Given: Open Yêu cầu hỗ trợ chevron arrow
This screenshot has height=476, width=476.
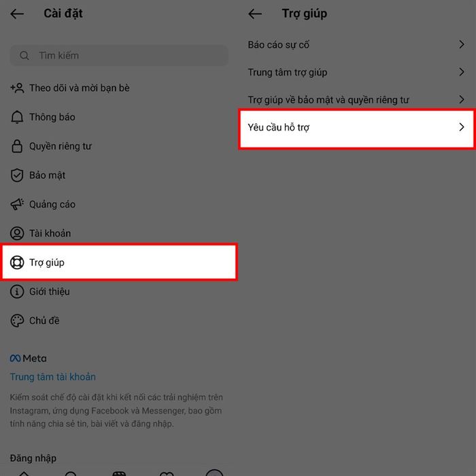Looking at the screenshot, I should tap(462, 127).
